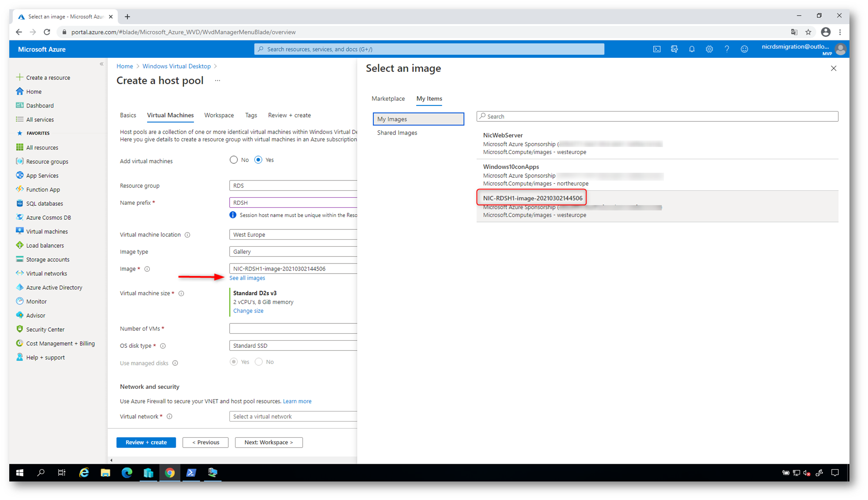Viewport: 868px width, 500px height.
Task: Select the Windows10conApps image
Action: point(657,175)
